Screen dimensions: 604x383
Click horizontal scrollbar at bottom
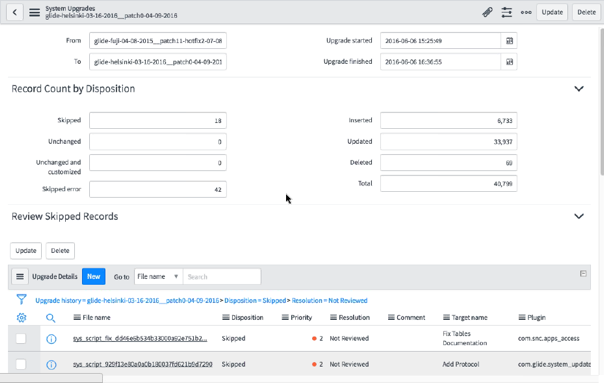point(51,378)
